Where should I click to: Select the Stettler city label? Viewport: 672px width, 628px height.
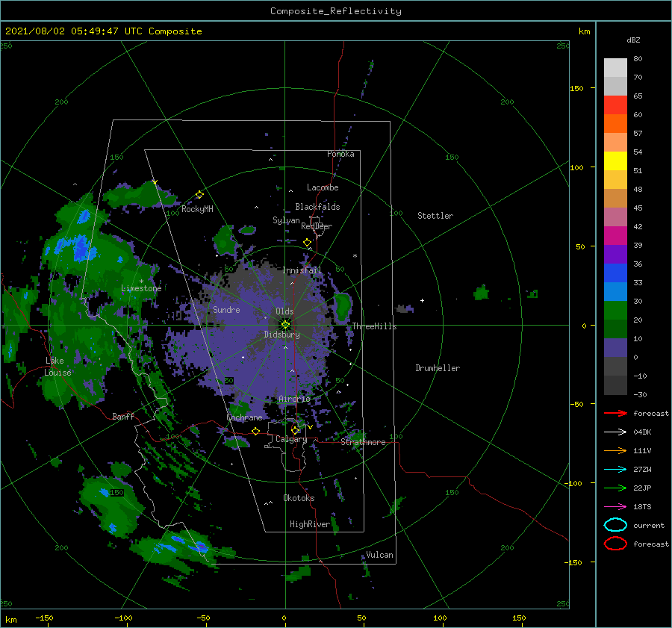tap(435, 216)
